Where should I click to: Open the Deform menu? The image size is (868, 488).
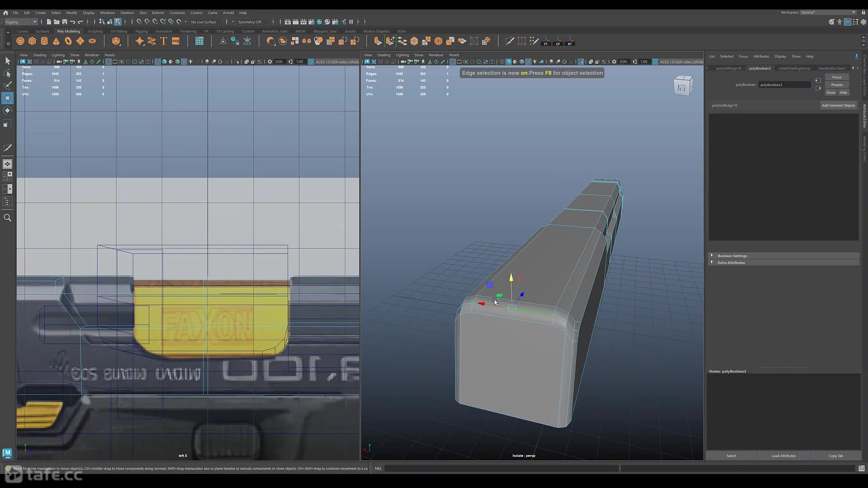click(158, 13)
